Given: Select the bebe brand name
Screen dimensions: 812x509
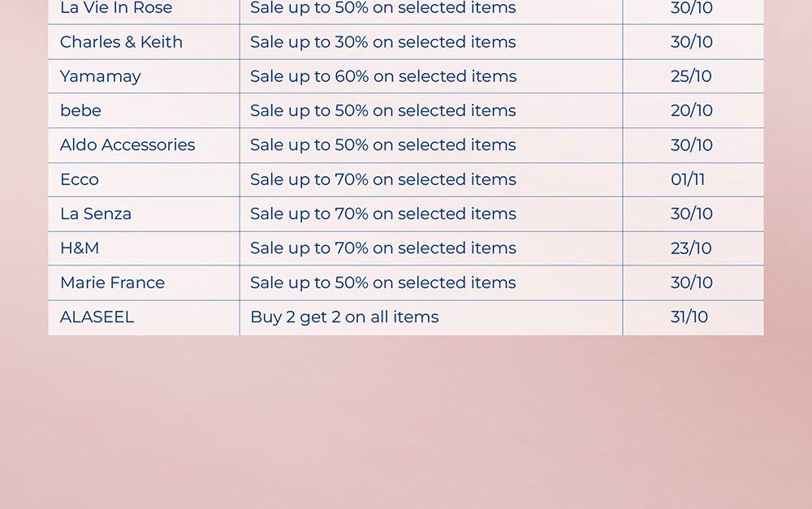Looking at the screenshot, I should tap(80, 110).
